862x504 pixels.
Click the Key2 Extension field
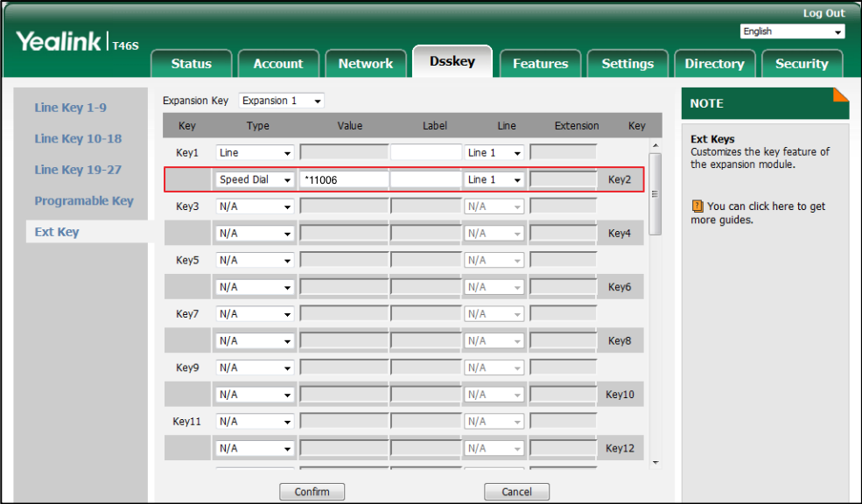(x=563, y=179)
